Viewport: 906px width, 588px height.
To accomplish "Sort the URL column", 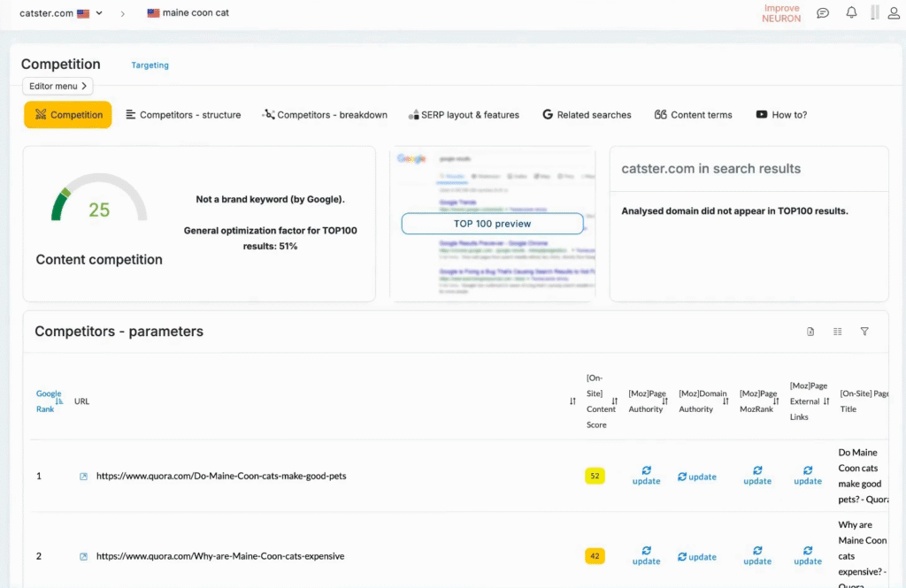I will 572,401.
